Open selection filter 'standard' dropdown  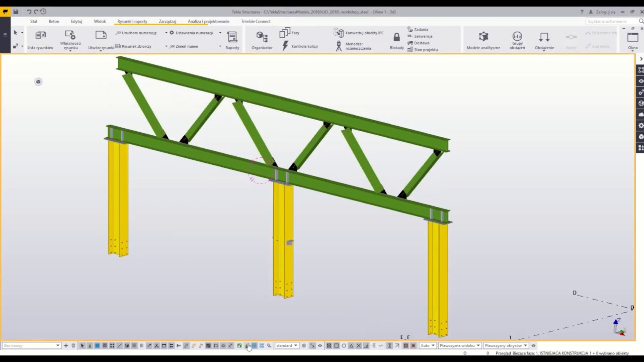pos(287,345)
